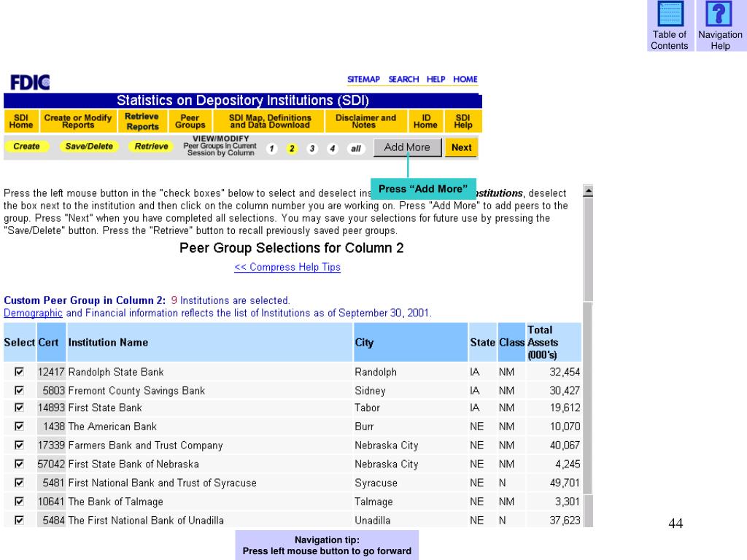This screenshot has width=747, height=560.
Task: Click the Navigation tip box
Action: pos(327,545)
